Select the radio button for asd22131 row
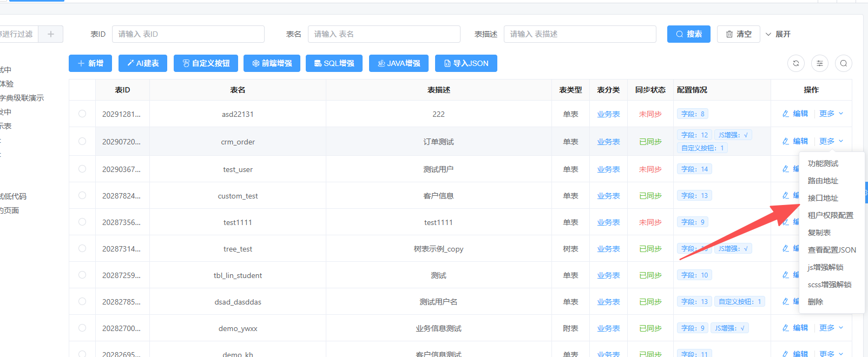The width and height of the screenshot is (868, 357). click(x=82, y=114)
